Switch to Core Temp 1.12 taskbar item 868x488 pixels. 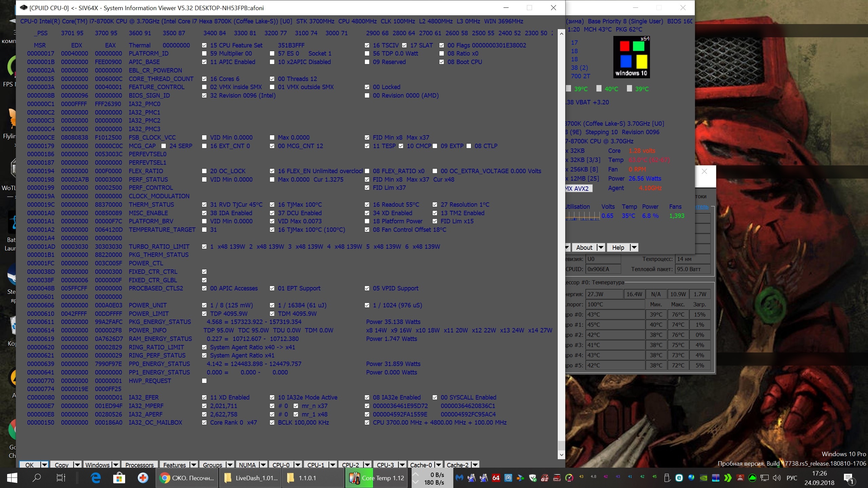[x=376, y=478]
